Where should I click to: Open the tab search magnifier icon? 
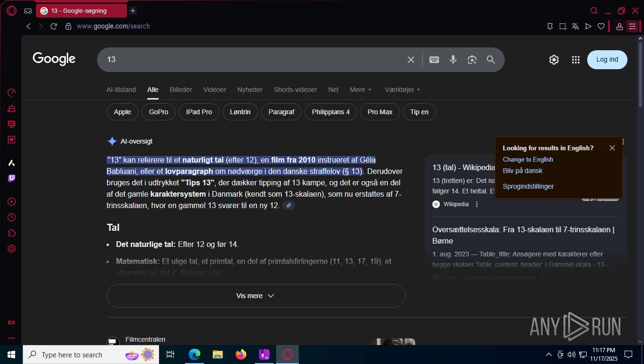click(594, 10)
